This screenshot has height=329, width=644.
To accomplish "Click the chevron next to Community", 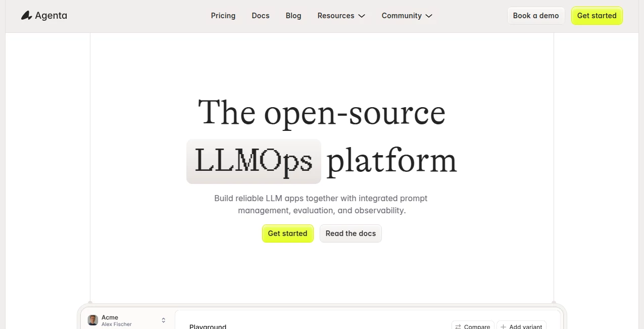I will [x=429, y=16].
